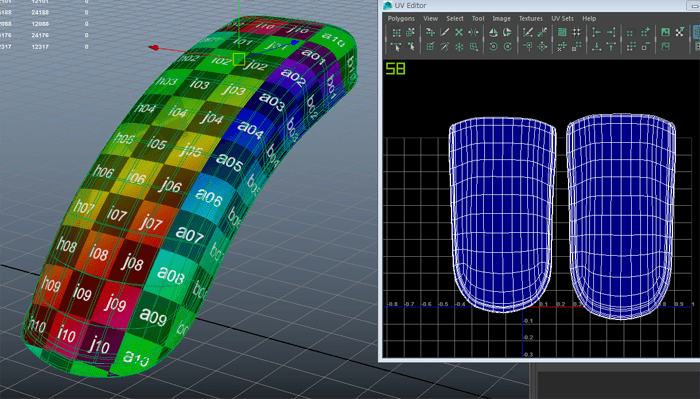Toggle snap UVs to grid icon
700x399 pixels.
click(x=577, y=32)
